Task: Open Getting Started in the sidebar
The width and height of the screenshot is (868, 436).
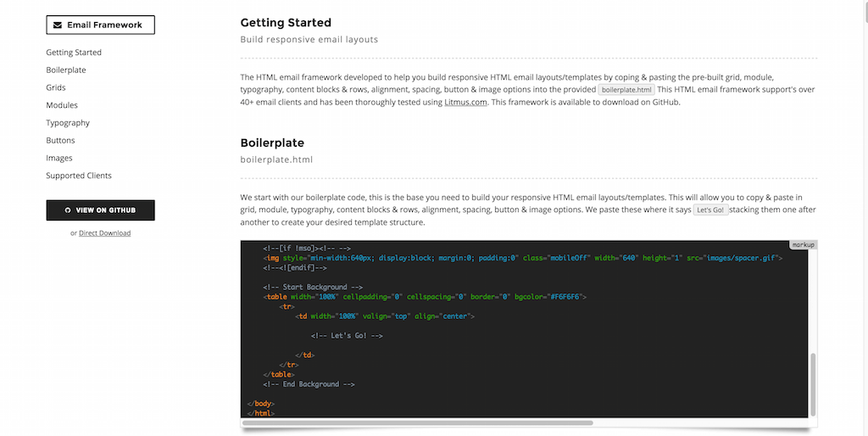Action: (x=74, y=53)
